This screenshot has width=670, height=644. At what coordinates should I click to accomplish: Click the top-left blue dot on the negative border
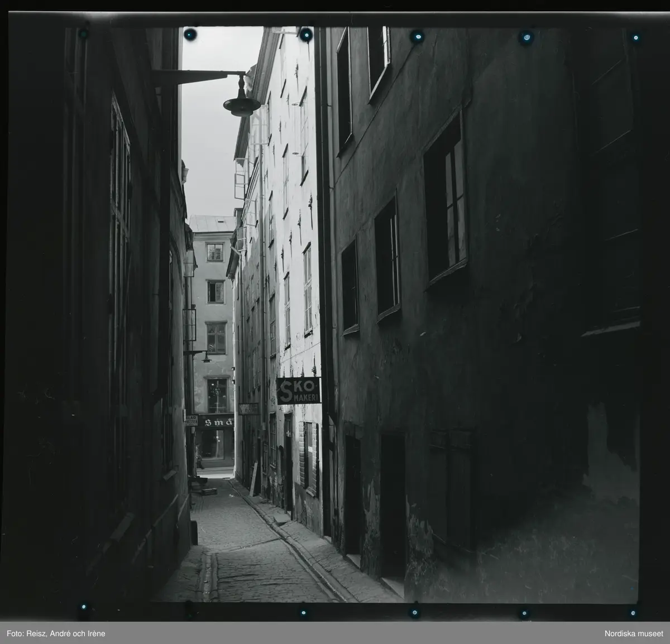(x=83, y=33)
